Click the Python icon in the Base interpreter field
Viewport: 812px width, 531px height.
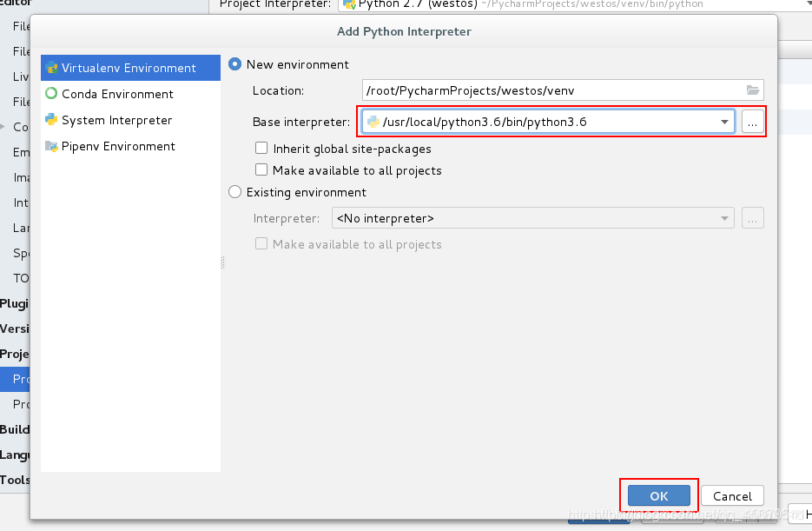[373, 122]
